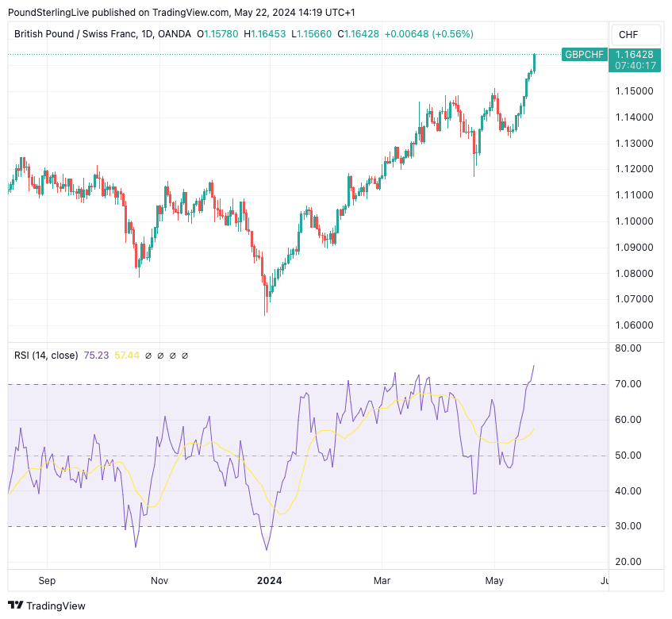Click the 70.00 RSI scale level
Viewport: 672px width, 619px height.
[x=631, y=384]
